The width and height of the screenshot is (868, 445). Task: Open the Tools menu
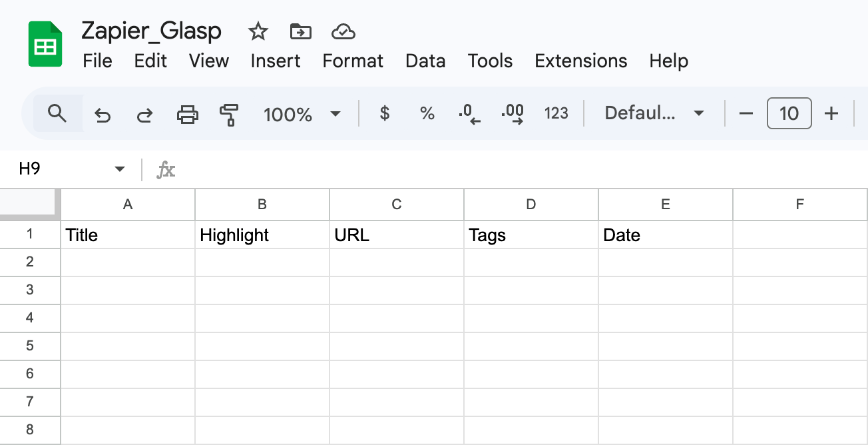pos(490,61)
